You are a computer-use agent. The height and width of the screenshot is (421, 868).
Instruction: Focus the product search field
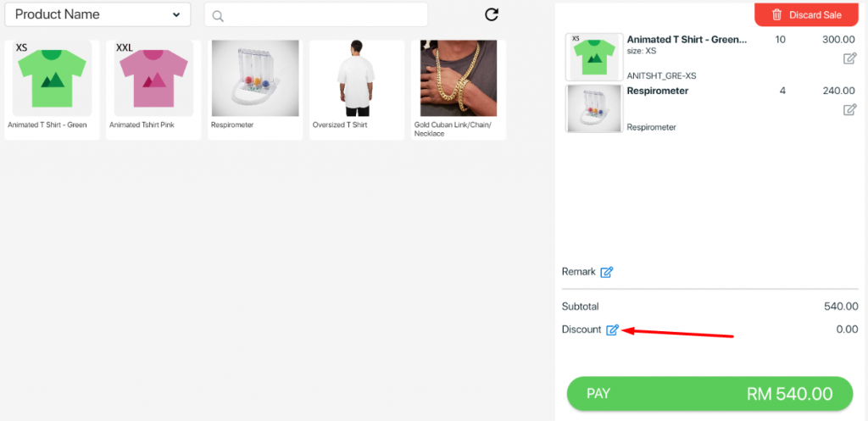click(x=316, y=15)
